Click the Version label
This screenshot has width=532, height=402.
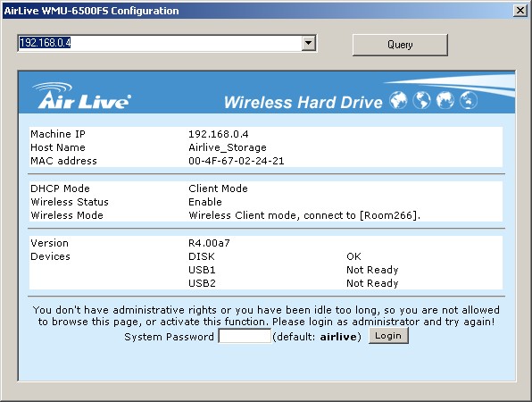tap(49, 243)
